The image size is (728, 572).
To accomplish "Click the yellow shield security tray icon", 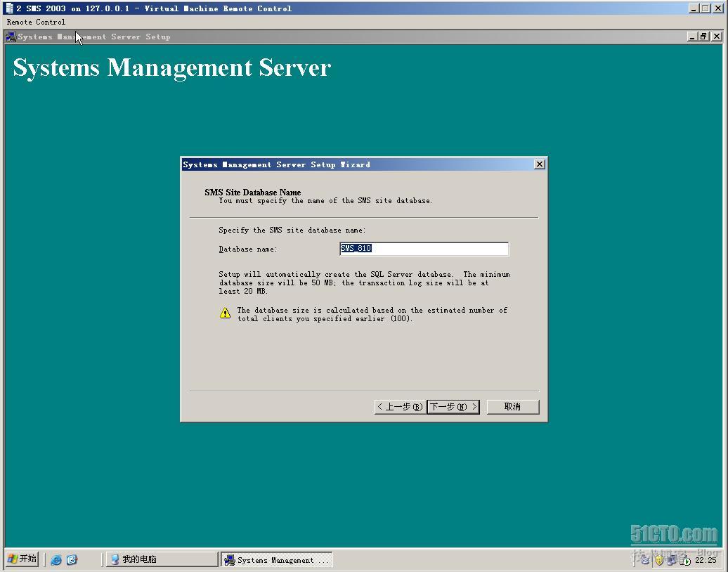I will (x=658, y=560).
